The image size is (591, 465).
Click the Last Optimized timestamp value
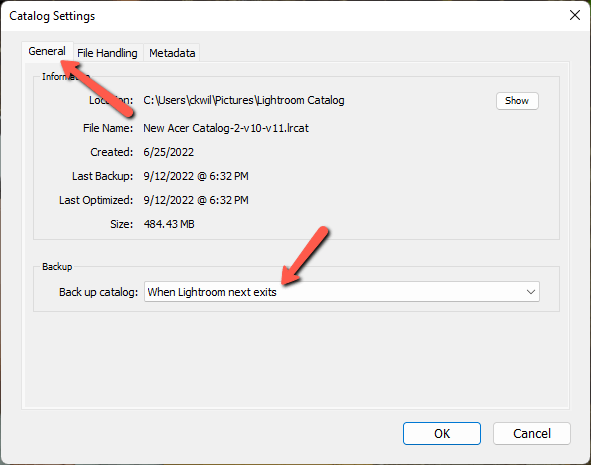[196, 200]
